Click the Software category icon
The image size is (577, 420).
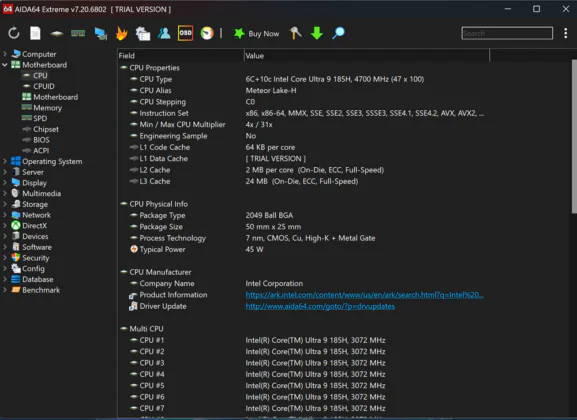[15, 247]
